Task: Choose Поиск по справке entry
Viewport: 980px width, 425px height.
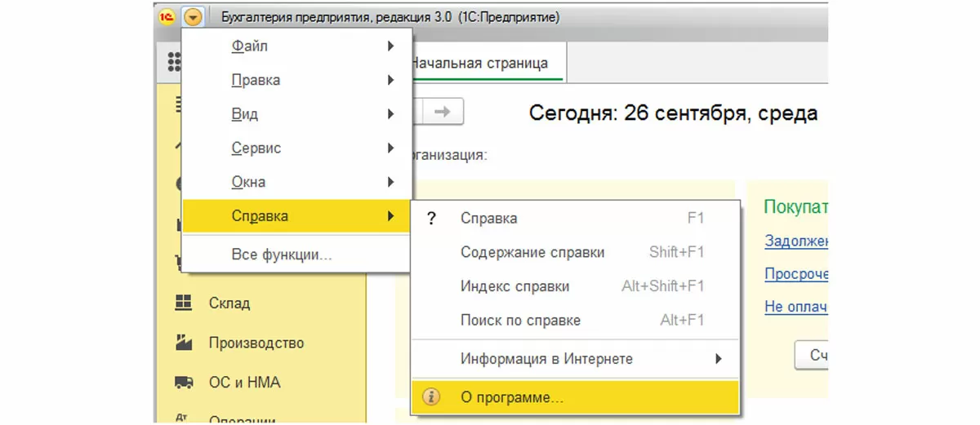Action: 520,321
